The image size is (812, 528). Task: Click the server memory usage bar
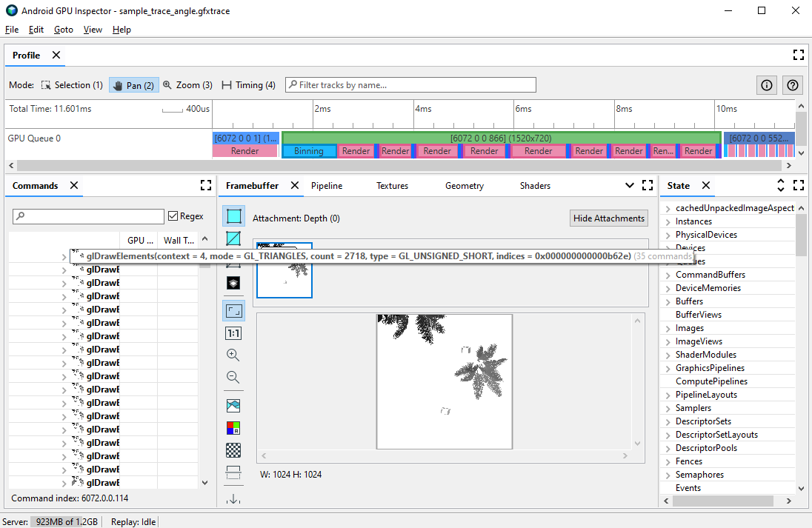point(64,521)
